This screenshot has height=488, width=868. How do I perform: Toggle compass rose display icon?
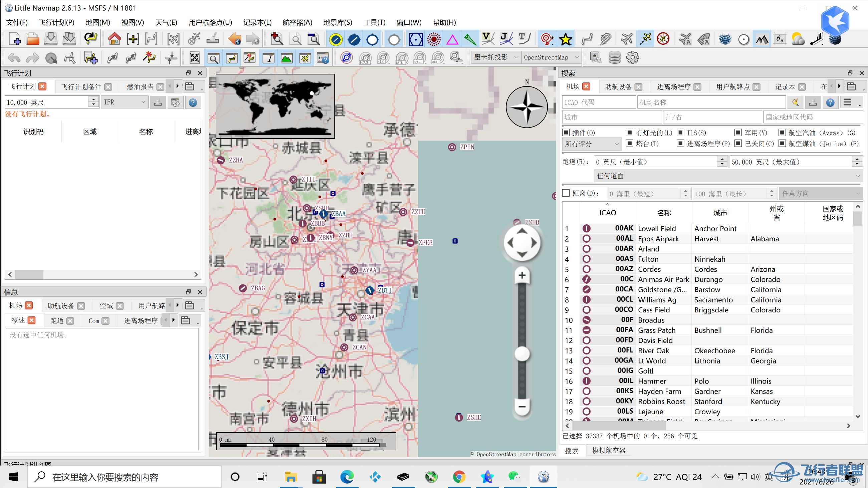coord(663,39)
